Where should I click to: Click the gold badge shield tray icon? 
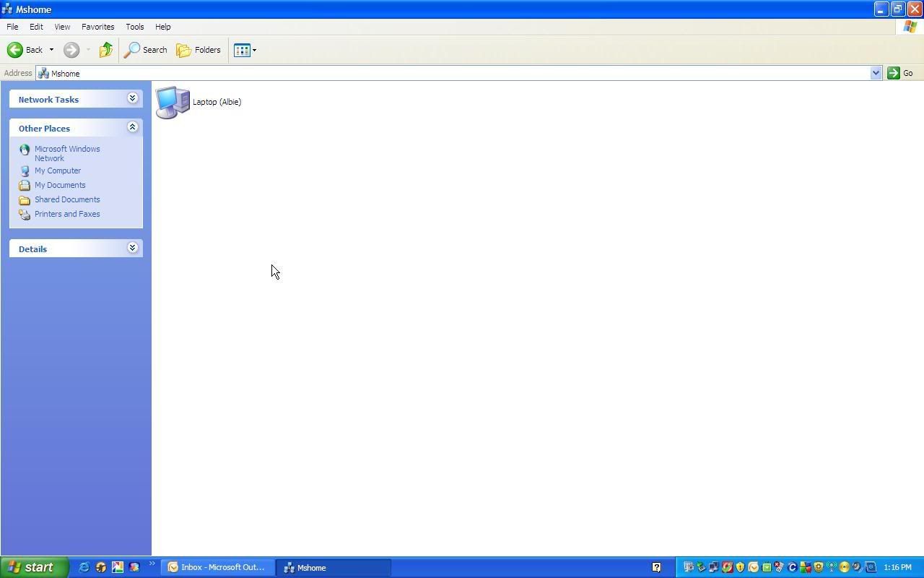point(819,567)
